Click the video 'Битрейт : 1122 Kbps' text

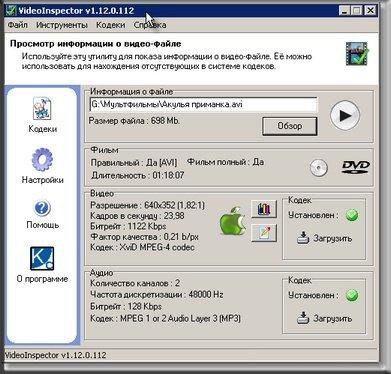pos(128,226)
